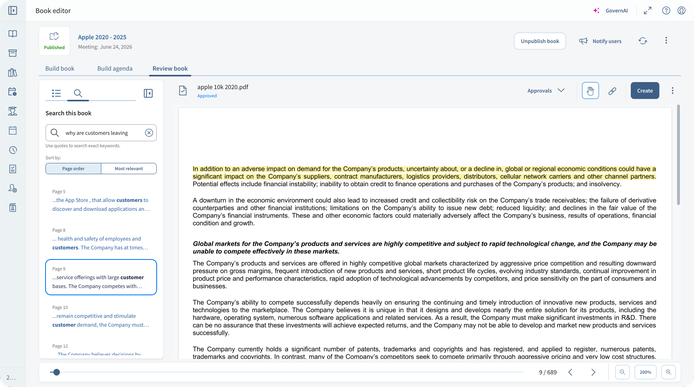Open the Page 5 App Store search result

click(101, 201)
